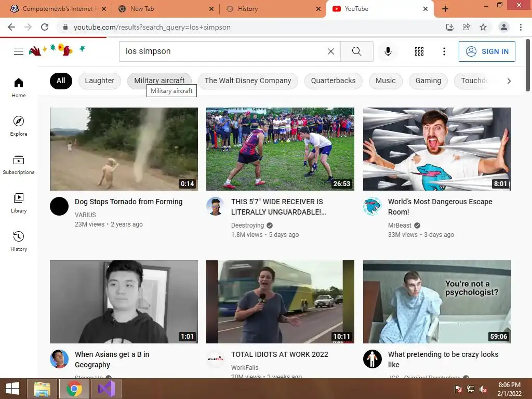View site info via the padlock

click(65, 27)
